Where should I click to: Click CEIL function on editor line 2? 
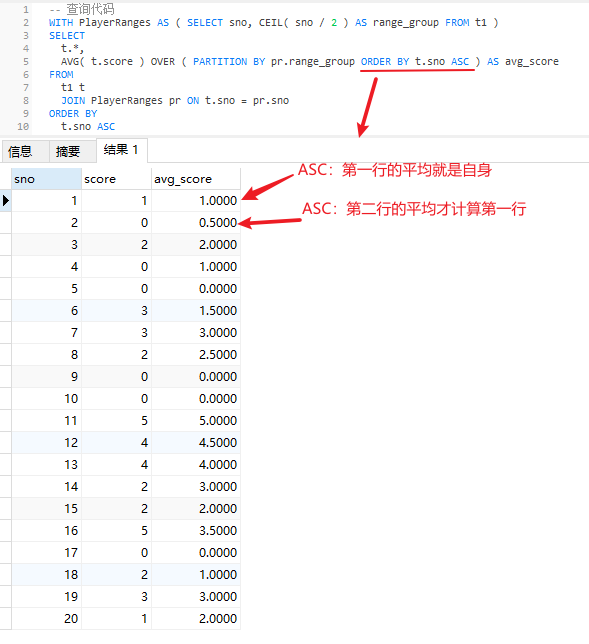(270, 23)
